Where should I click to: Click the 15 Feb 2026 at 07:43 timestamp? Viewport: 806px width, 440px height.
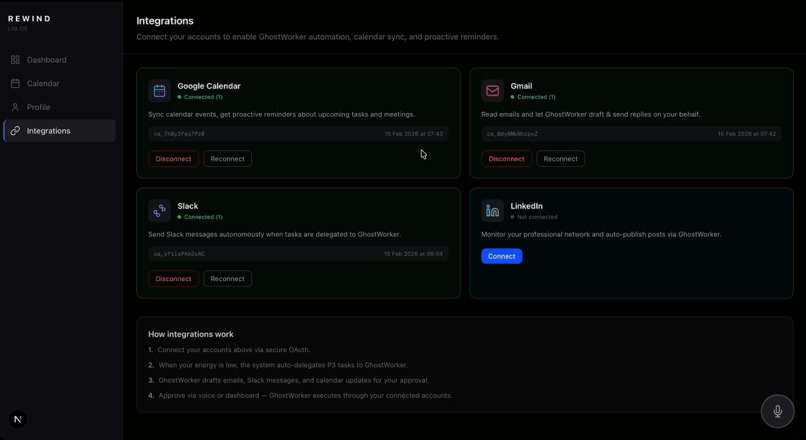413,134
